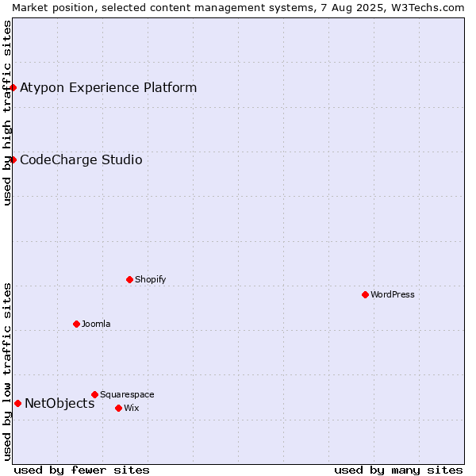The height and width of the screenshot is (476, 476).
Task: Click the red WordPress data point
Action: pyautogui.click(x=365, y=295)
